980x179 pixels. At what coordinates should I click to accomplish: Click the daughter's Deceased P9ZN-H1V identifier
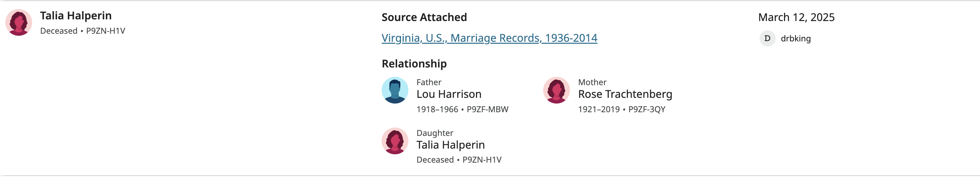pos(459,160)
